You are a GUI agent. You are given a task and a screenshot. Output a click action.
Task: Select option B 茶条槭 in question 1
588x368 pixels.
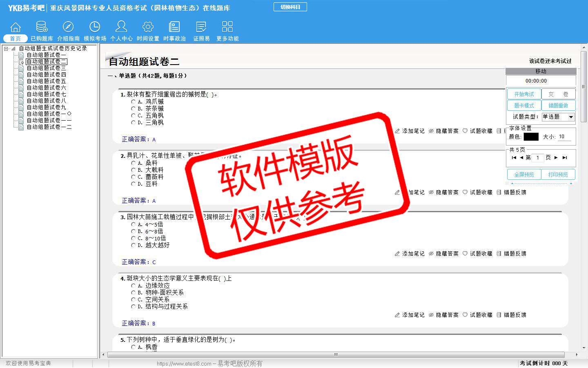133,108
